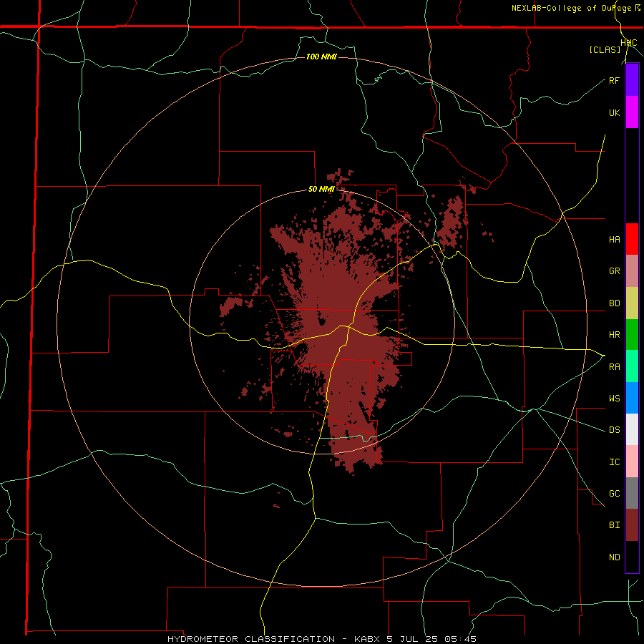Choose the IC light pink legend swatch
Screen dimensions: 644x644
click(632, 462)
